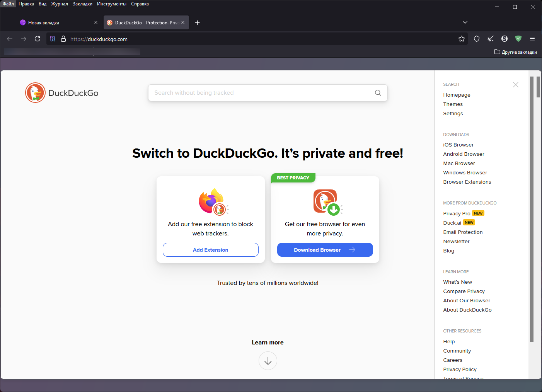Image resolution: width=542 pixels, height=392 pixels.
Task: Open the Browser Extensions link
Action: (467, 182)
